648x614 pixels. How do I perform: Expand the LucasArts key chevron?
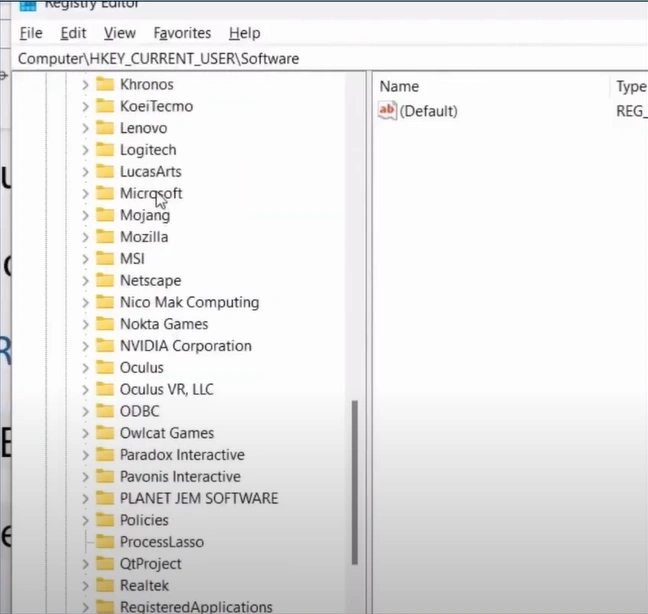(85, 172)
